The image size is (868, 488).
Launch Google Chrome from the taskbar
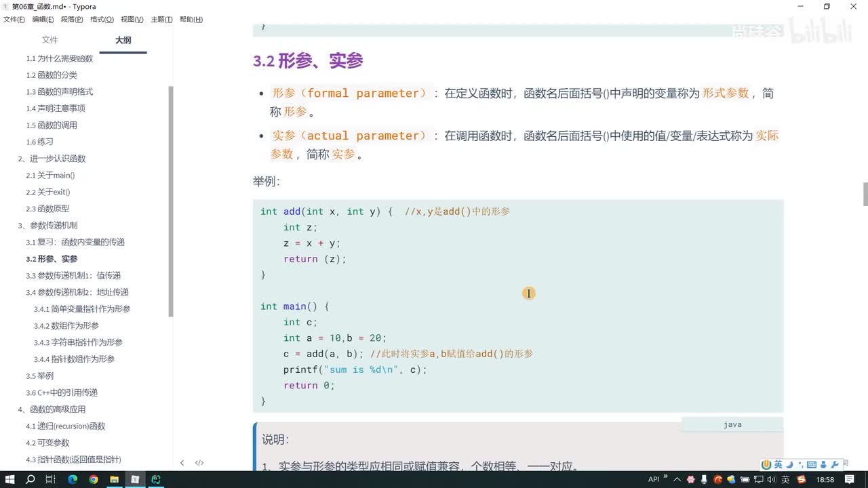tap(94, 479)
